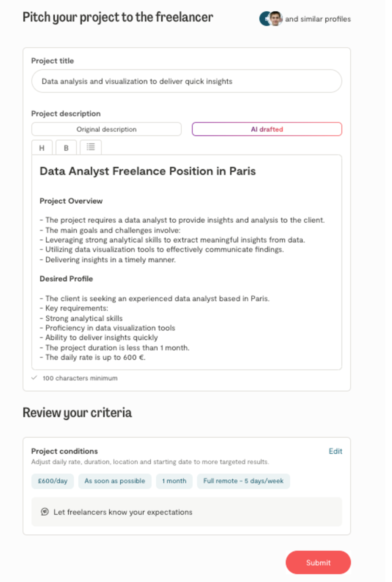Click the Full remote 5 days/week chip
Viewport: 392px width, 582px height.
click(243, 481)
